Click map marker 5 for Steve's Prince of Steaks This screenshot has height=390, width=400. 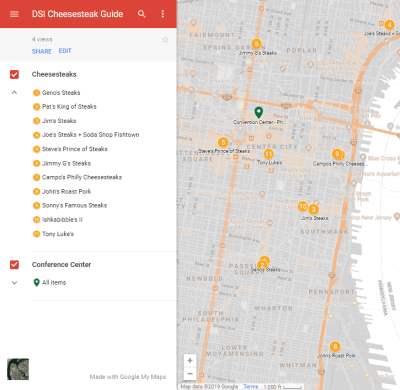click(x=223, y=142)
